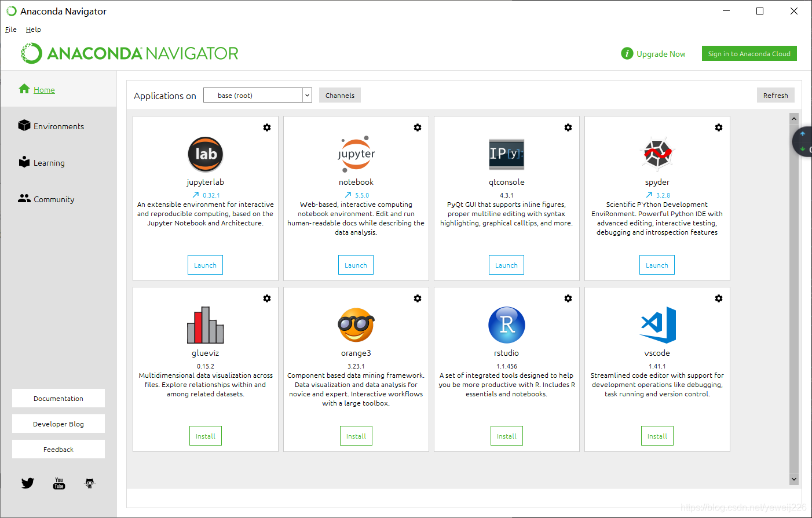Maximize the Anaconda Navigator window
Viewport: 812px width, 518px height.
[x=760, y=11]
